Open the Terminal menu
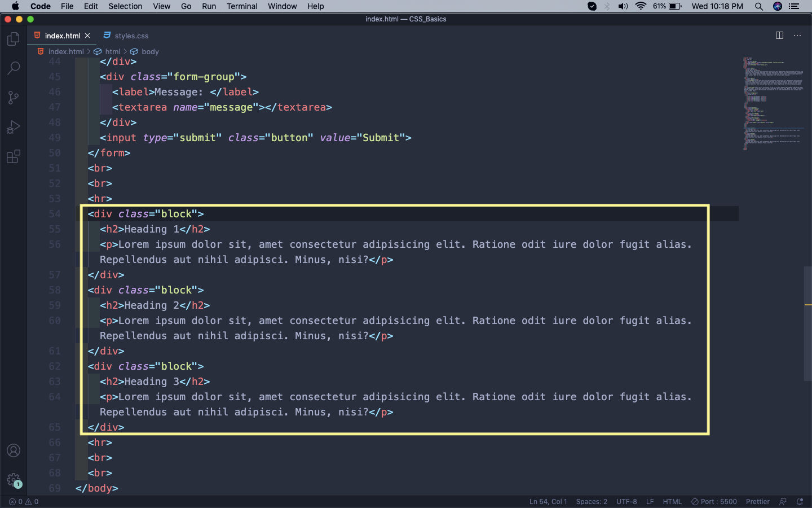This screenshot has height=508, width=812. pos(242,6)
